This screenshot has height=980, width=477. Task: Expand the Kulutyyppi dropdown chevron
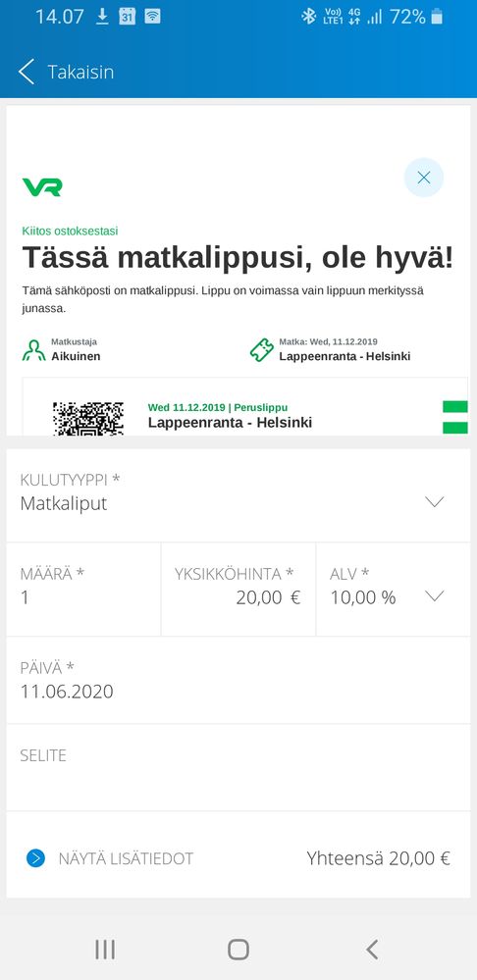[434, 501]
